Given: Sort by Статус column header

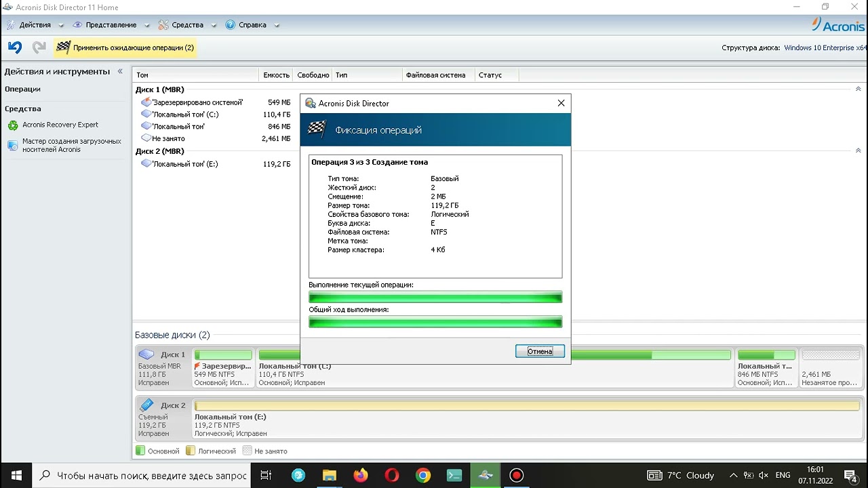Looking at the screenshot, I should (496, 75).
